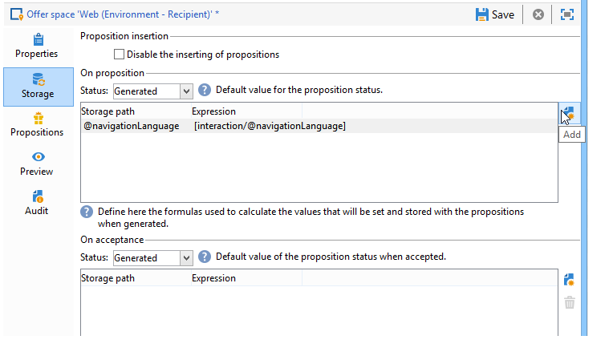Go to the Preview tab

click(37, 164)
